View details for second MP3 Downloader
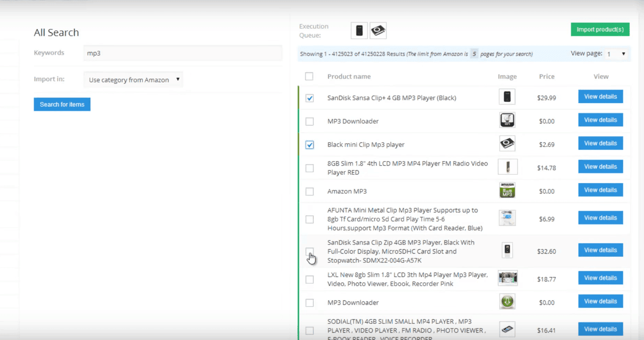644x340 pixels. tap(600, 301)
